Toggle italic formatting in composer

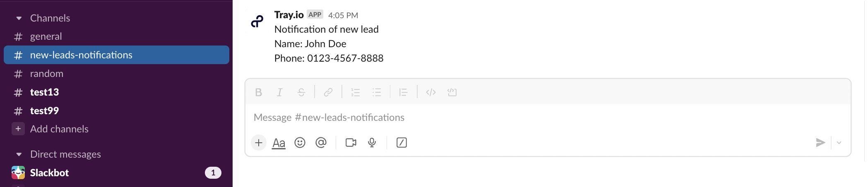tap(280, 92)
